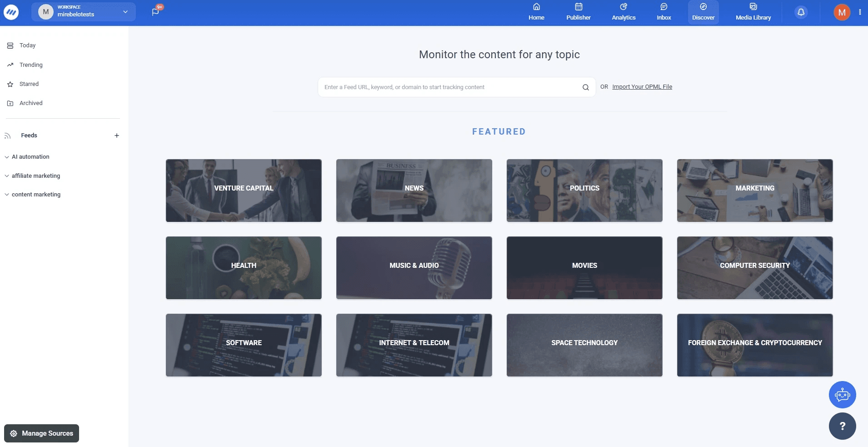Viewport: 868px width, 447px height.
Task: Open the workspace switcher dropdown
Action: tap(125, 12)
